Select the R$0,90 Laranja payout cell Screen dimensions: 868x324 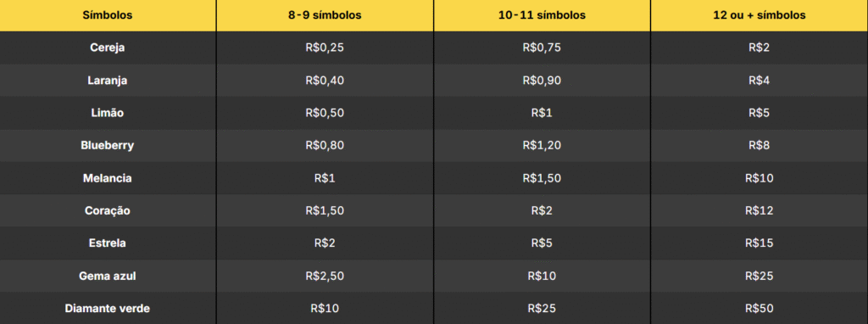click(542, 81)
